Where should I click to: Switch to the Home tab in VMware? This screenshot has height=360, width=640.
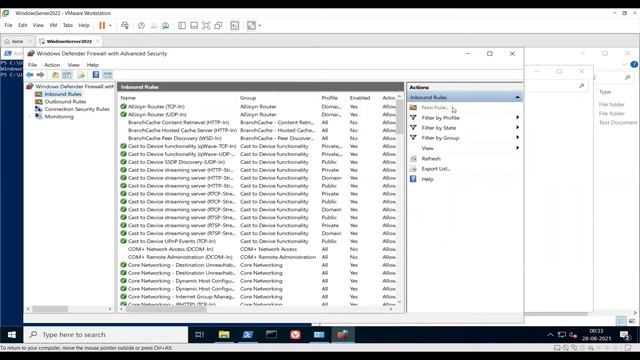click(x=17, y=41)
